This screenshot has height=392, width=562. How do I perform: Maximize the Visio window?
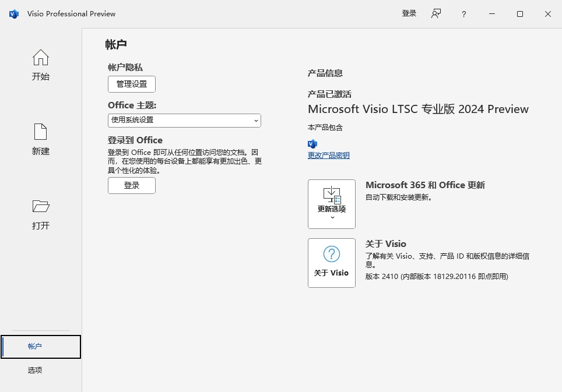coord(519,14)
